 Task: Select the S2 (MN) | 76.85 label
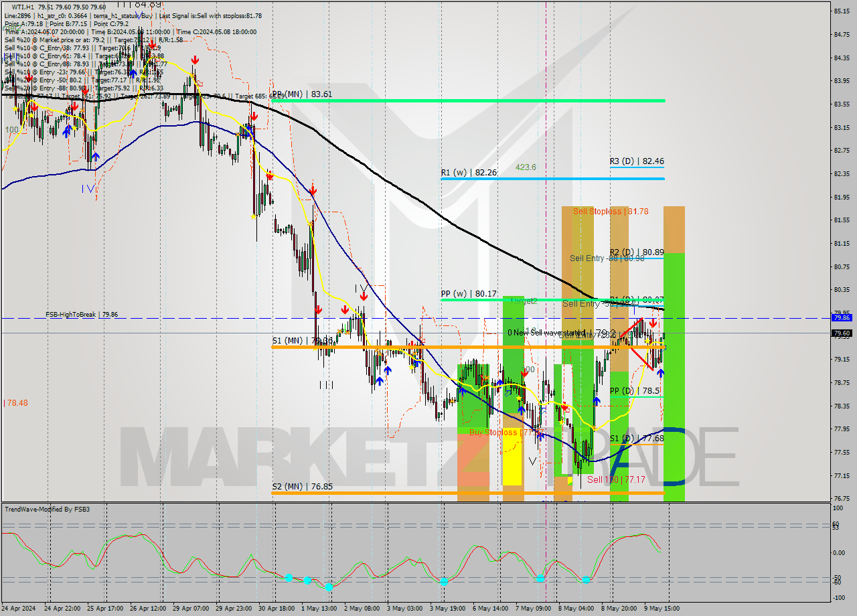click(302, 487)
